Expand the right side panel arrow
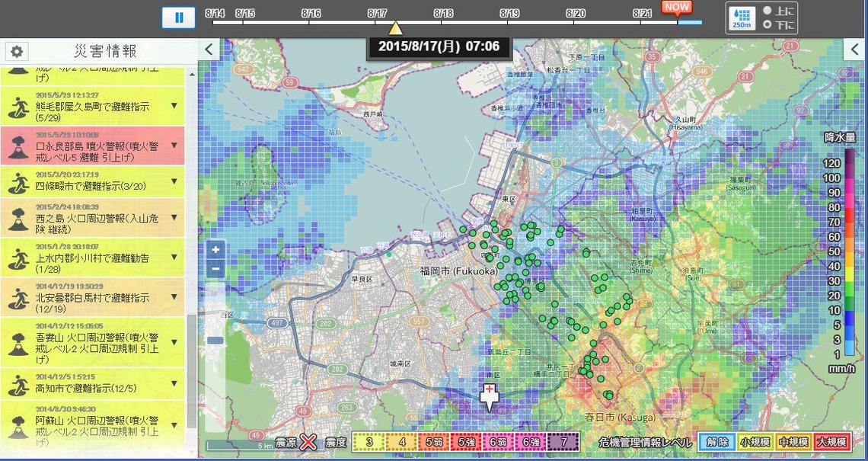 856,51
